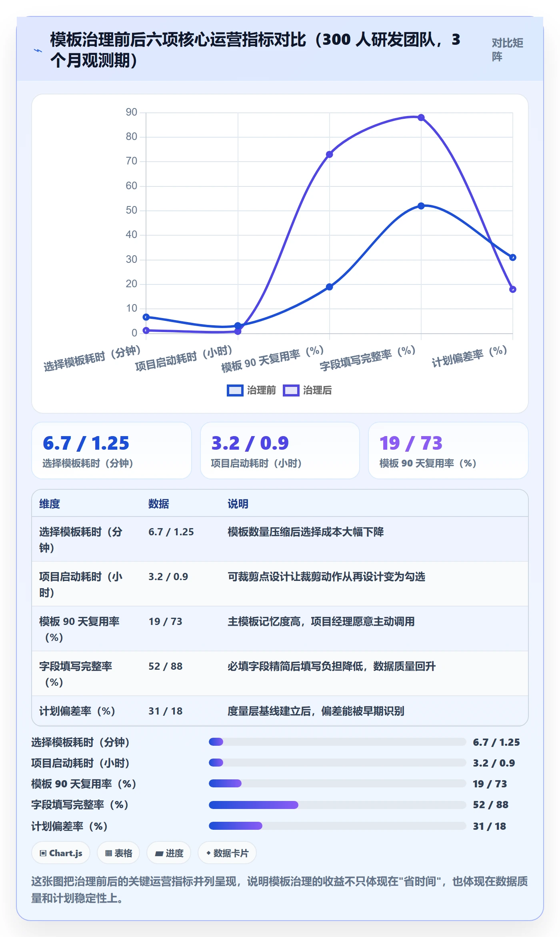Click table row label 字段填写完整率（%）

(76, 674)
